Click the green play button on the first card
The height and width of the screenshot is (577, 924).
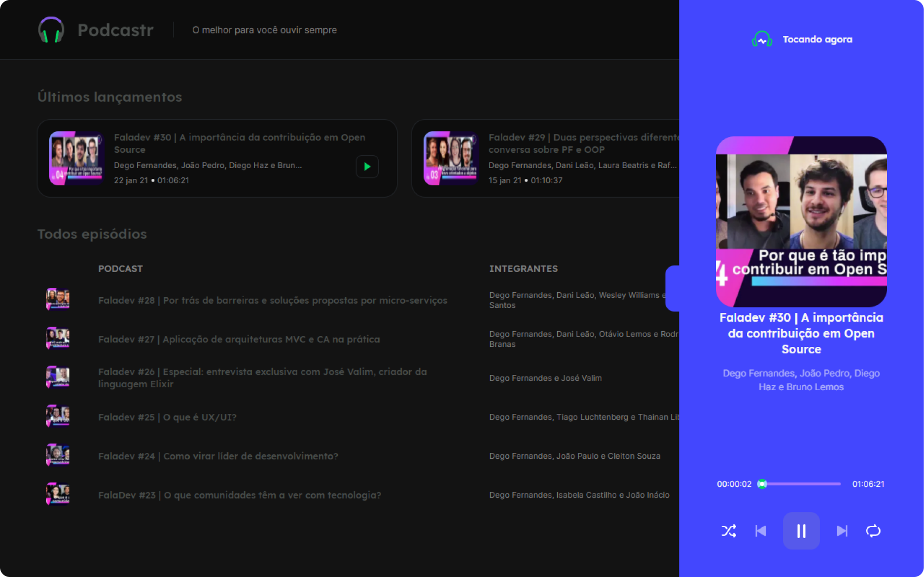point(367,167)
